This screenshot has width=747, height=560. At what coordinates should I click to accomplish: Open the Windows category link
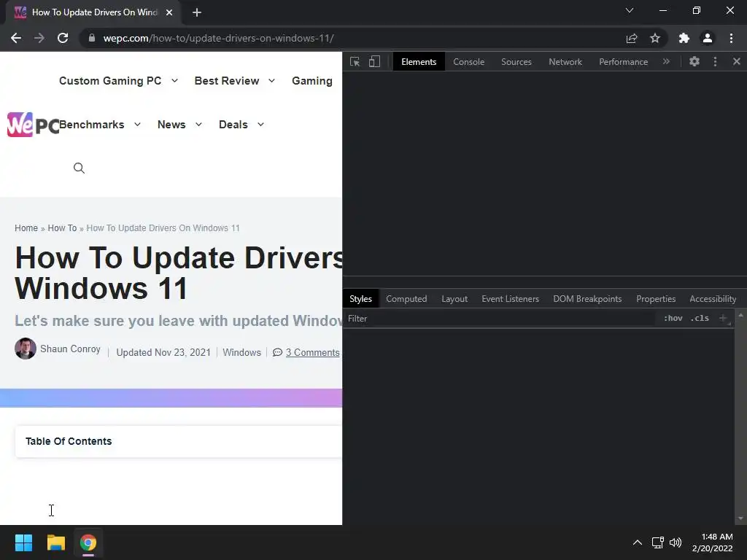pos(241,352)
